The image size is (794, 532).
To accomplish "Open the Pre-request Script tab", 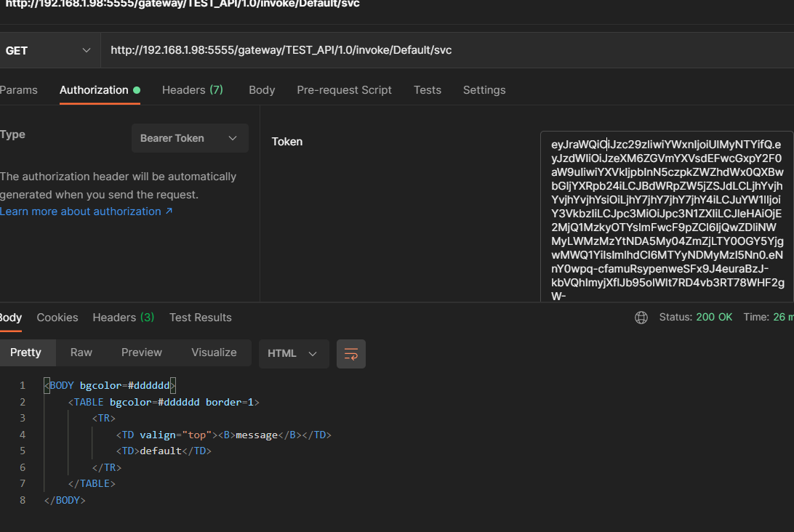I will pos(344,90).
